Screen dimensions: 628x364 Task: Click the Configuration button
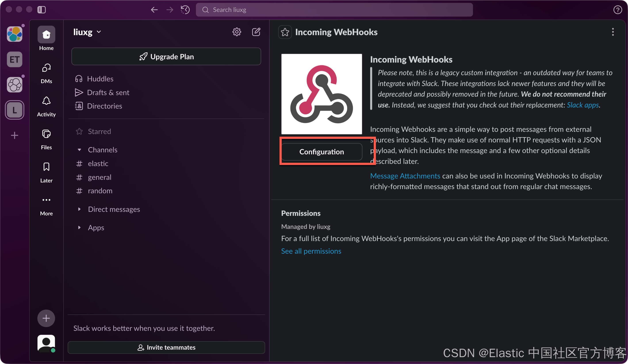click(322, 152)
